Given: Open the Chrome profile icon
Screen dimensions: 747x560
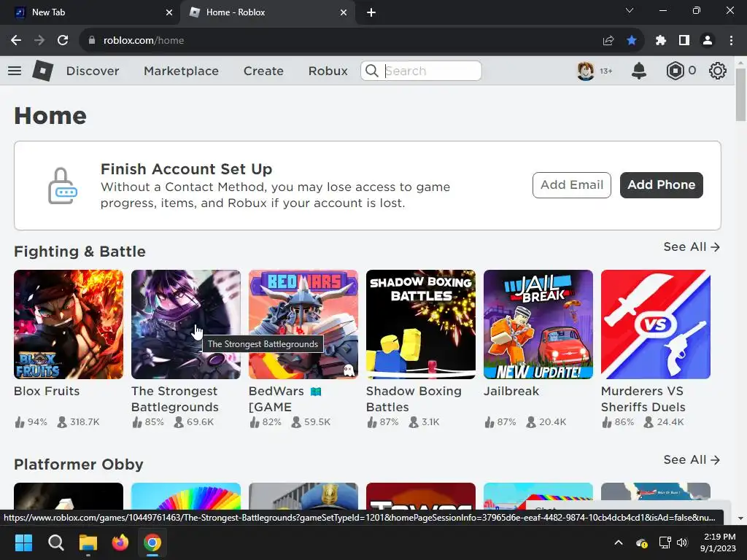Looking at the screenshot, I should click(708, 41).
